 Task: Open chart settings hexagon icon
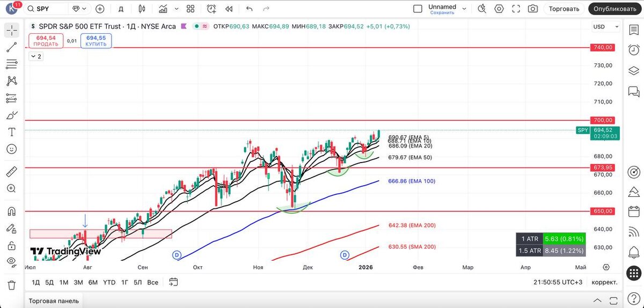point(499,9)
